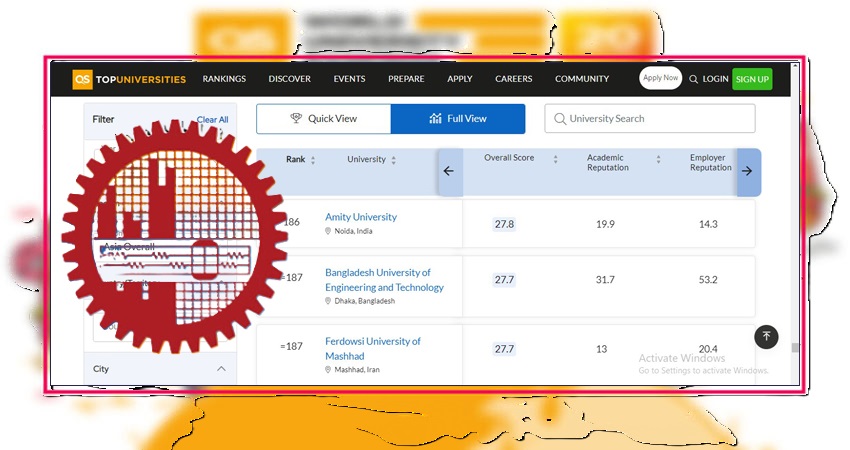Viewport: 850px width, 450px height.
Task: Select Amity overall score 27.8
Action: (x=504, y=224)
